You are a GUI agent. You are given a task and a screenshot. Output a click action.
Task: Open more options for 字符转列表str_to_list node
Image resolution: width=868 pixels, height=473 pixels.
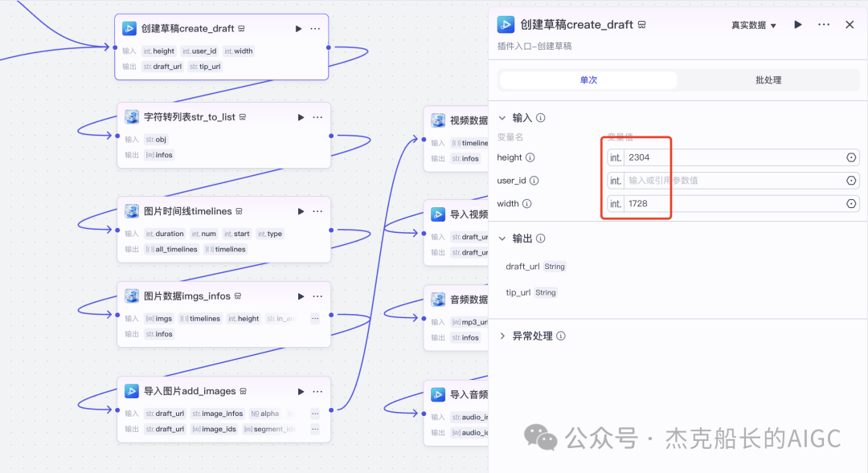(317, 117)
